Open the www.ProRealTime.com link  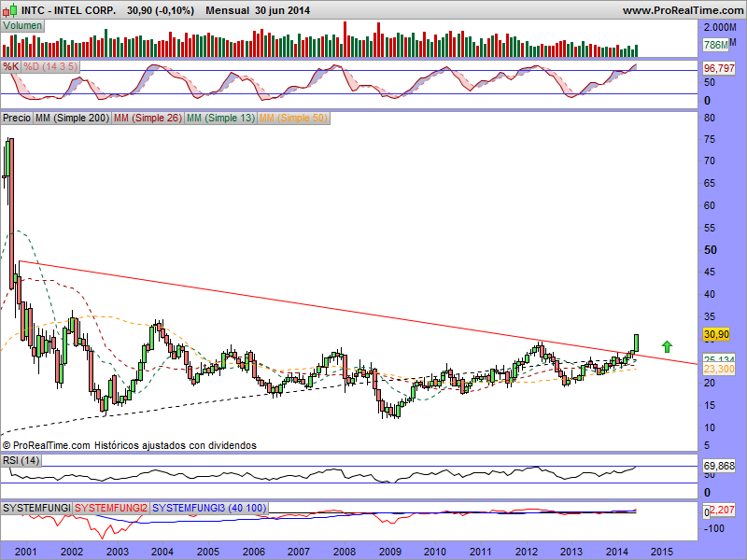(683, 10)
